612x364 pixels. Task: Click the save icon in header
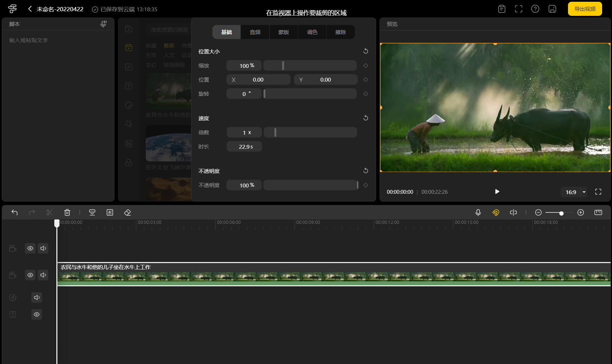[x=552, y=9]
